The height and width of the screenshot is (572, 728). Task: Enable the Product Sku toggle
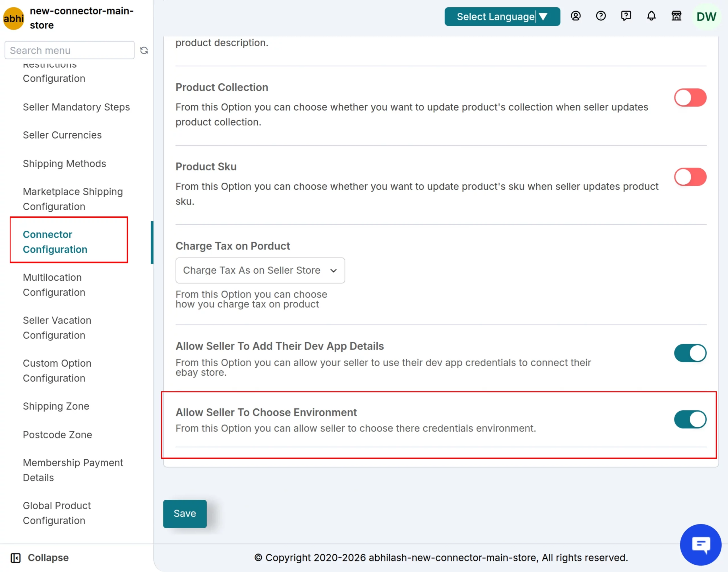tap(690, 177)
